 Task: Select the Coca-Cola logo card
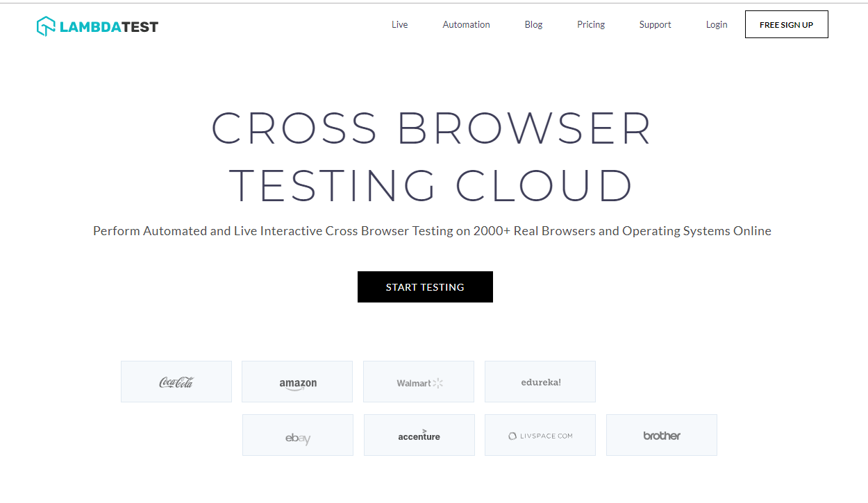(176, 382)
